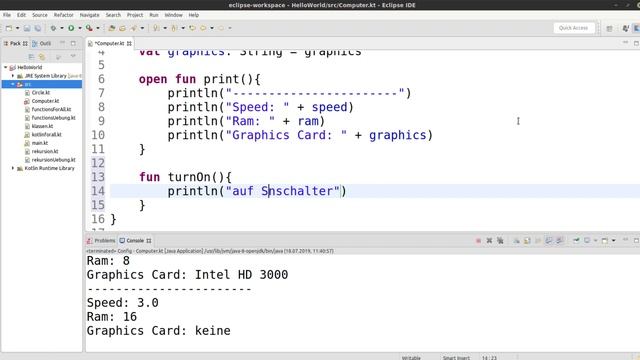This screenshot has height=360, width=640.
Task: Select the Computer.kt editor tab
Action: pyautogui.click(x=109, y=43)
